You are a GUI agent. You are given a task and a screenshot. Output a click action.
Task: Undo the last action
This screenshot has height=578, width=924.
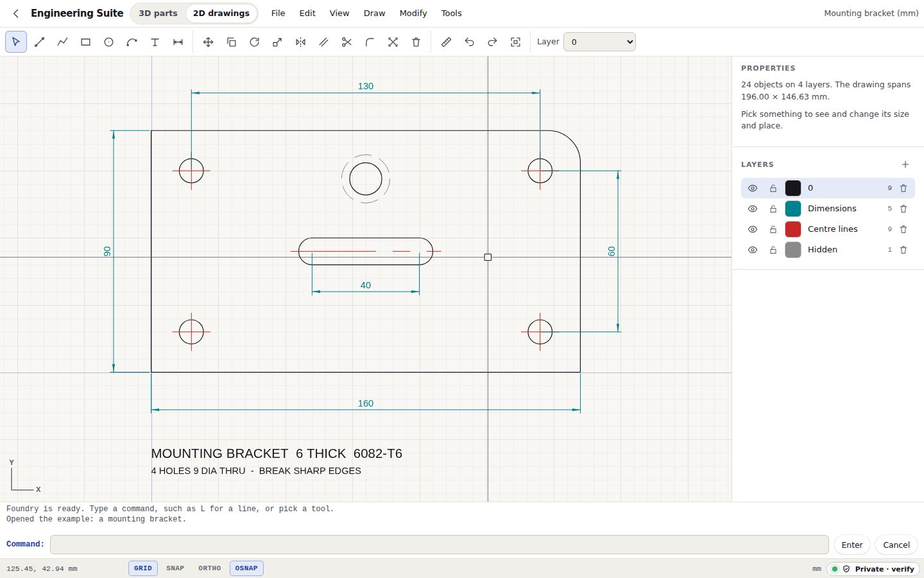(x=469, y=42)
